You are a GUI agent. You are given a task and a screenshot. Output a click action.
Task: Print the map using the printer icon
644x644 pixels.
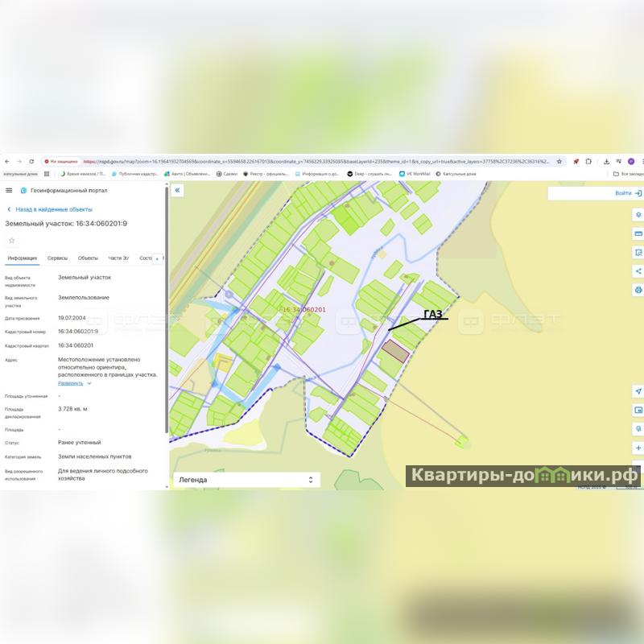click(638, 290)
